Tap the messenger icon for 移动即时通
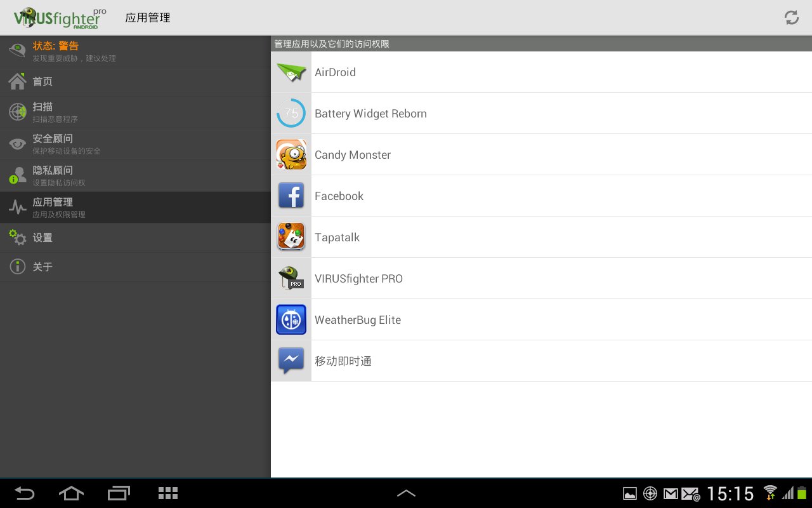 pos(291,361)
